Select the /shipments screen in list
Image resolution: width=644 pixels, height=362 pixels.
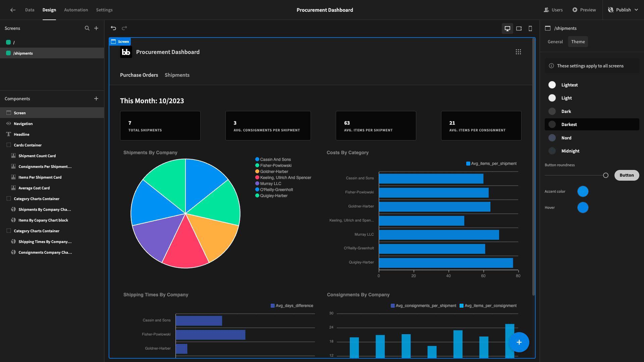click(x=52, y=53)
